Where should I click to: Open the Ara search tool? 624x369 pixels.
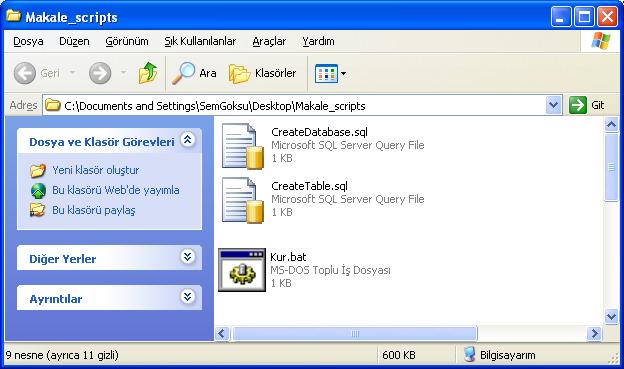(194, 73)
